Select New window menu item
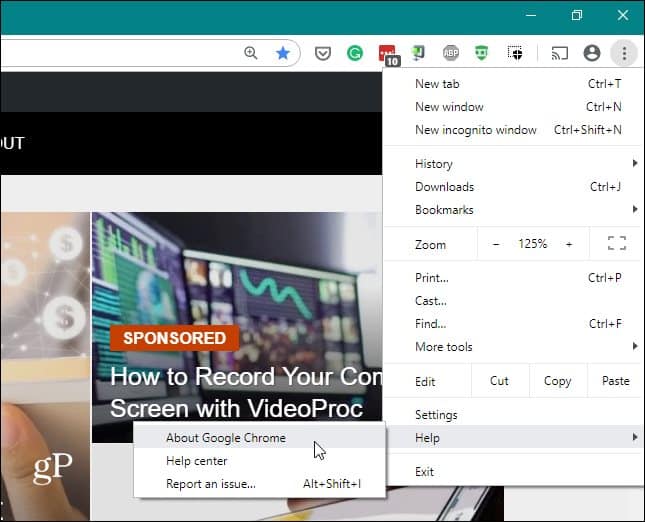The height and width of the screenshot is (522, 645). pos(514,107)
